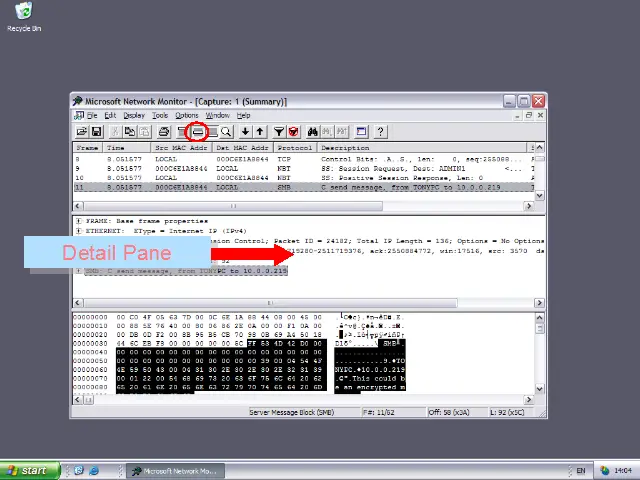Viewport: 640px width, 480px height.
Task: Go to previous frame with up arrow icon
Action: point(260,131)
